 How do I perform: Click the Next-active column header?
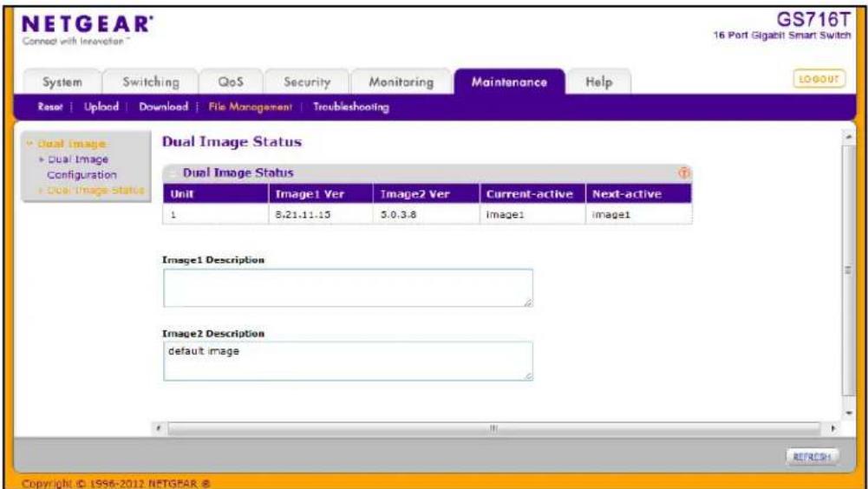(x=639, y=194)
